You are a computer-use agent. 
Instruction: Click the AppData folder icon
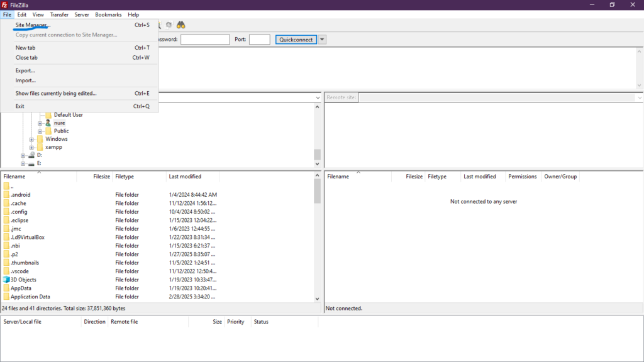point(6,288)
